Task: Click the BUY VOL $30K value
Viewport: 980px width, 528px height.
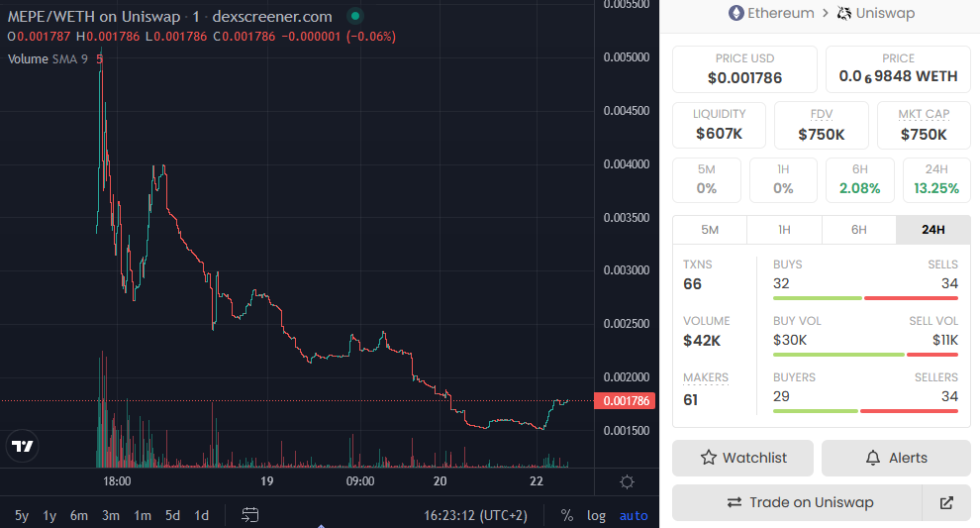Action: coord(790,340)
